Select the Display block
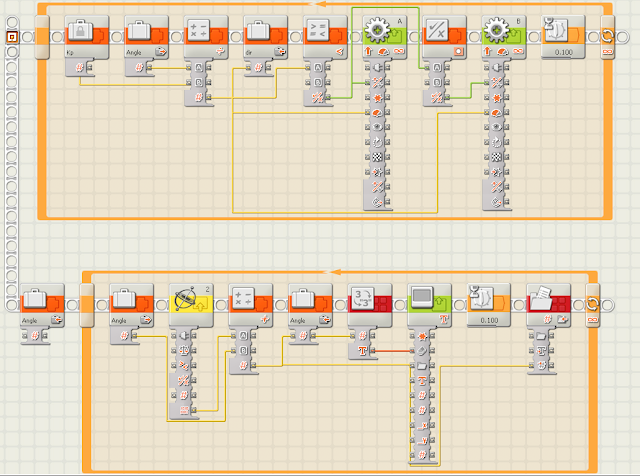 point(430,306)
